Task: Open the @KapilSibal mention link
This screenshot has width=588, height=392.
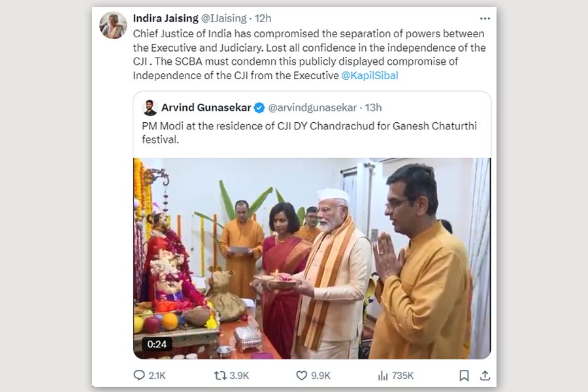Action: click(x=370, y=75)
